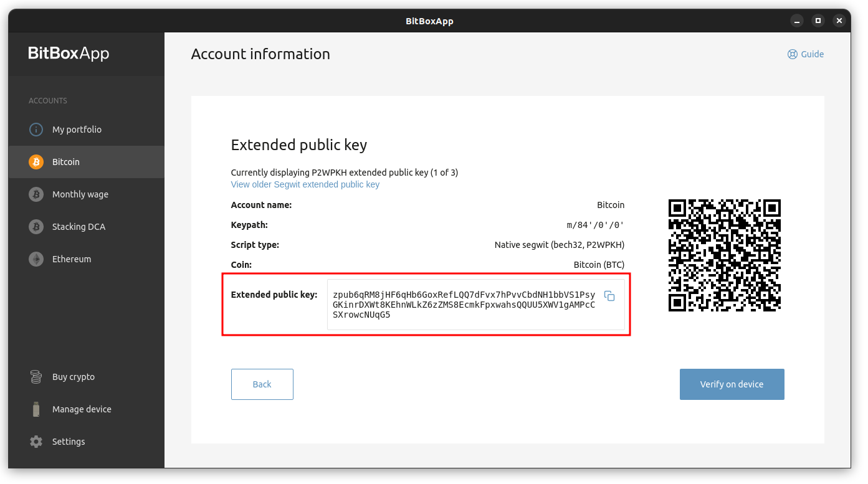Copy the extended public key to clipboard
868x484 pixels.
click(609, 296)
